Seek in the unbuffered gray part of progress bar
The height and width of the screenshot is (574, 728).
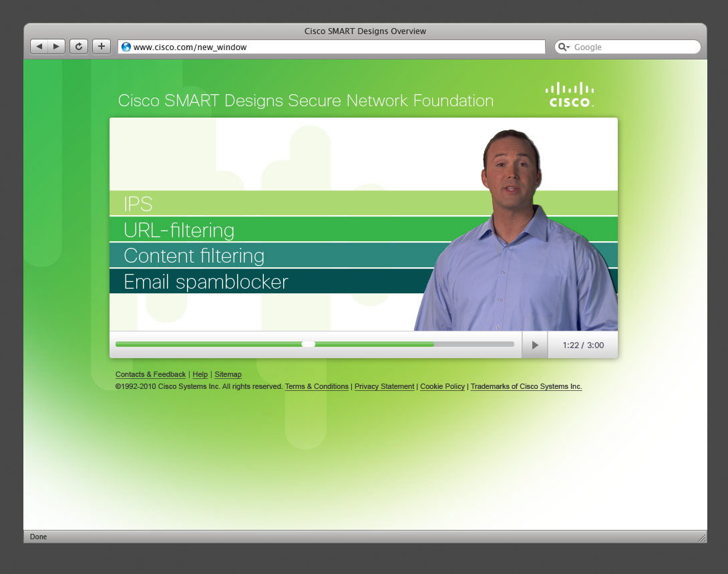click(x=474, y=344)
